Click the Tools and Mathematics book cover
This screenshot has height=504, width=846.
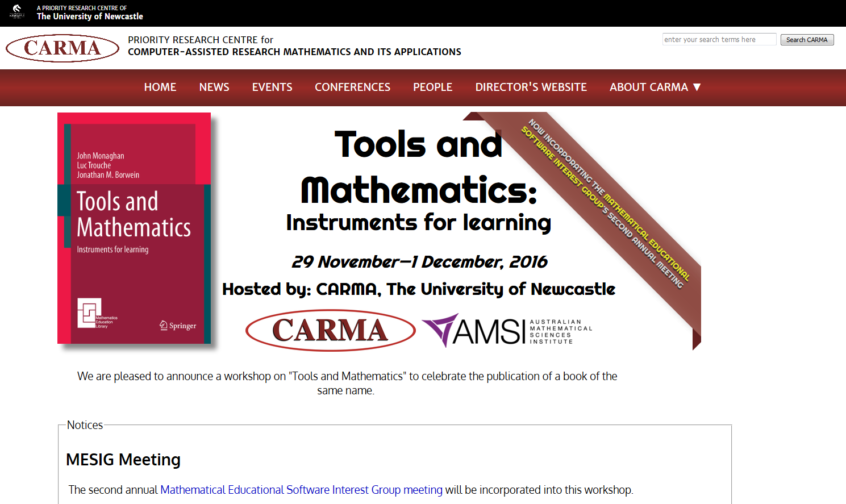point(134,228)
